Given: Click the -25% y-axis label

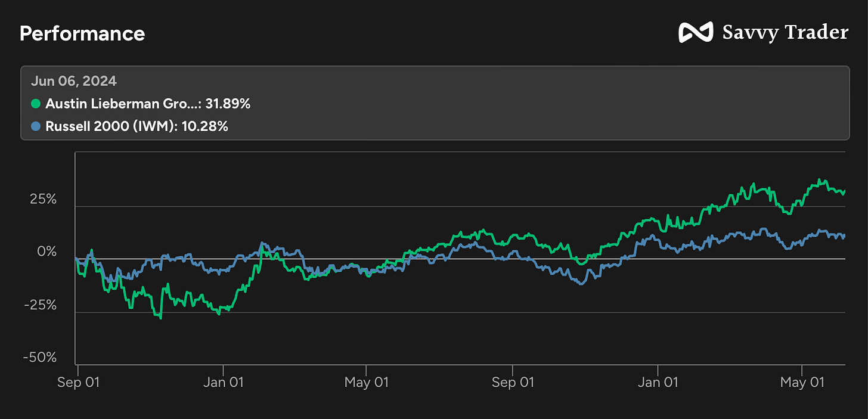Looking at the screenshot, I should pyautogui.click(x=41, y=305).
